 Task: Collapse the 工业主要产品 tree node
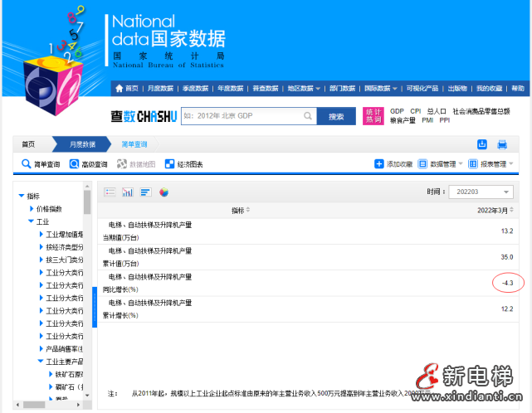(40, 362)
